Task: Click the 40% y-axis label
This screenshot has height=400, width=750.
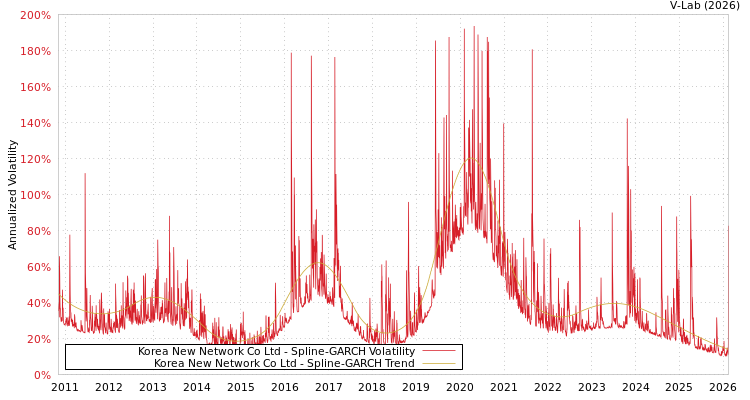Action: pyautogui.click(x=38, y=304)
